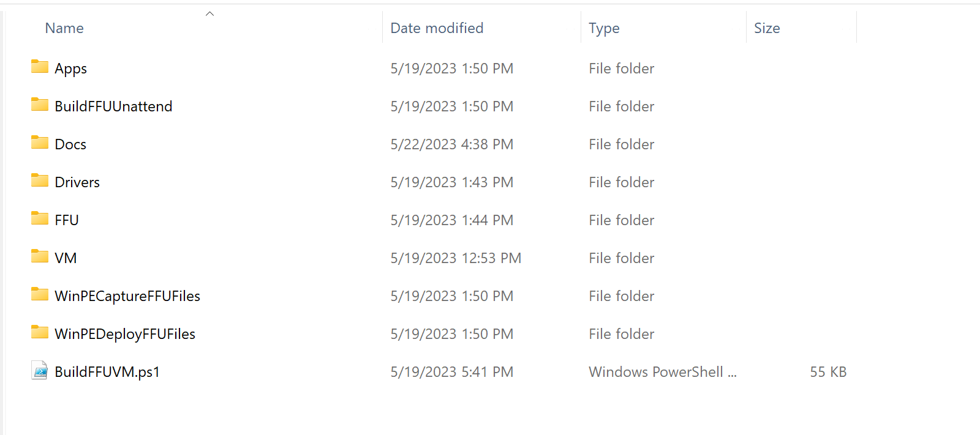Select the Drivers folder icon
Screen dimensions: 980x435
39,182
